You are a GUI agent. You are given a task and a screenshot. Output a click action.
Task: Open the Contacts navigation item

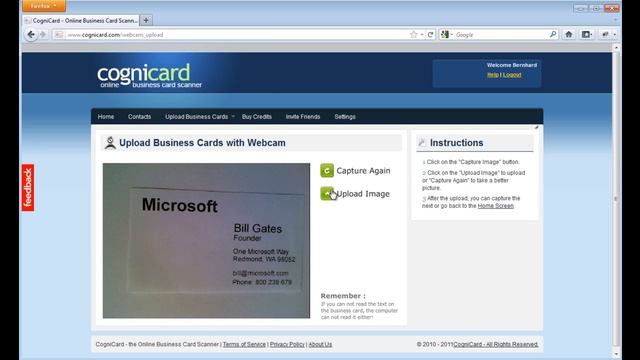click(x=139, y=117)
